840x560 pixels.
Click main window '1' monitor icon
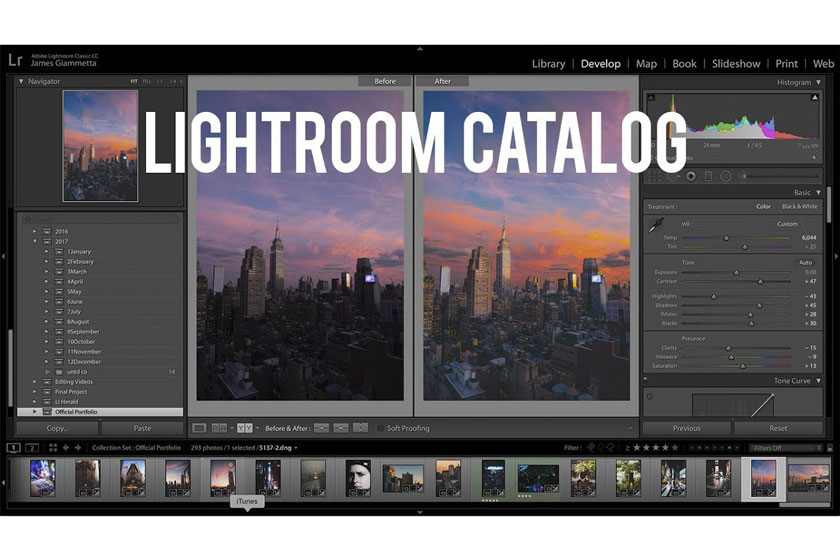click(x=13, y=447)
